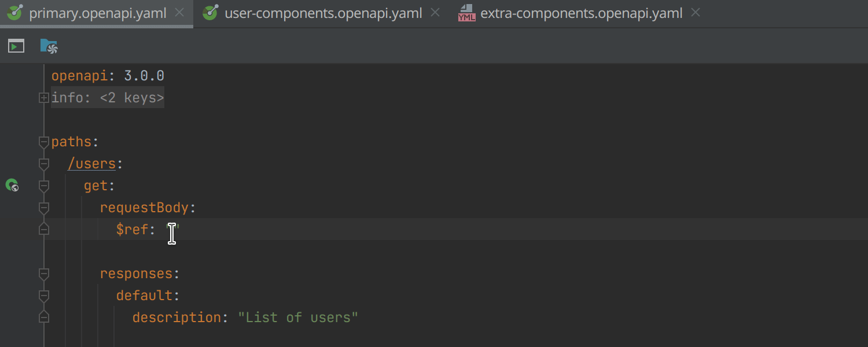Collapse the requestBody block
868x347 pixels.
coord(43,208)
